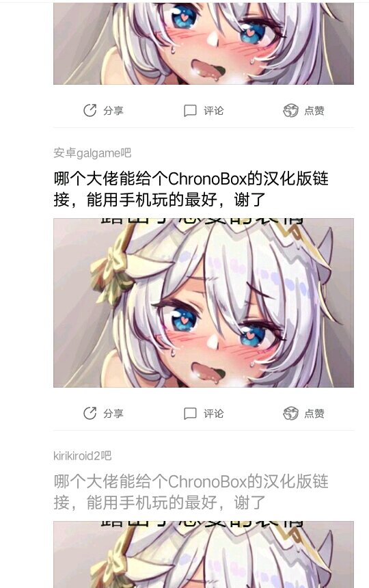View the cropped anime image at page top

coord(204,44)
